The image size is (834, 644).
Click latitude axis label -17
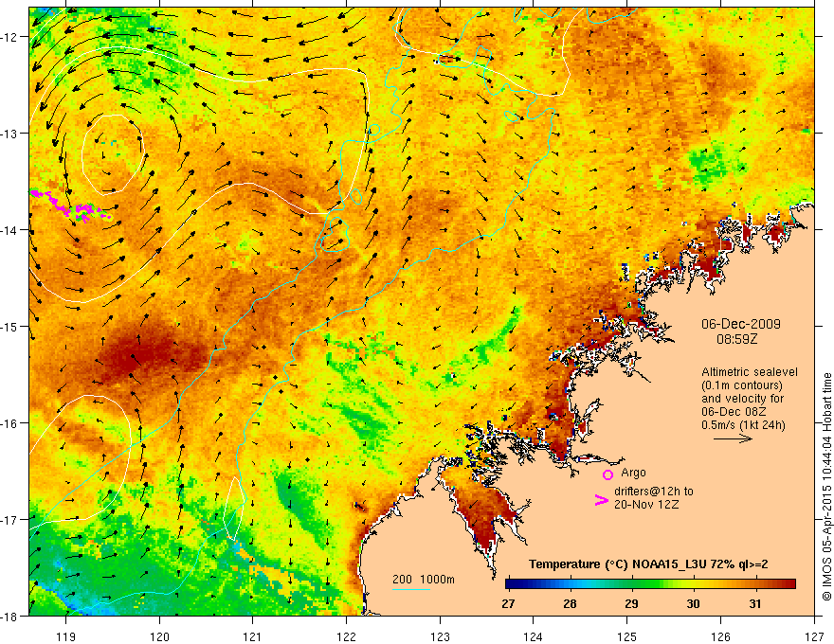tap(9, 520)
